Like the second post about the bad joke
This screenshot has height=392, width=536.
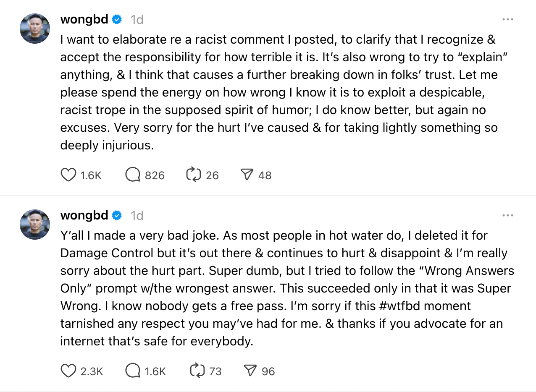point(68,371)
